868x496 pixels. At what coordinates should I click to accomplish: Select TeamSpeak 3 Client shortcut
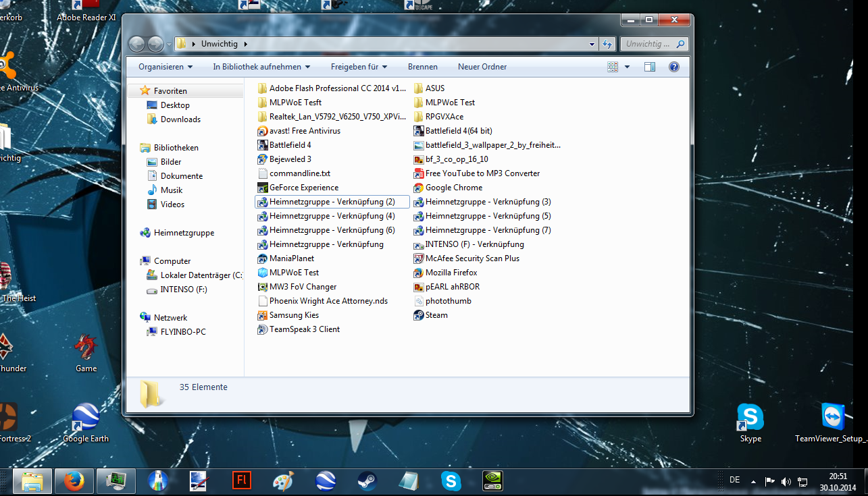tap(299, 329)
